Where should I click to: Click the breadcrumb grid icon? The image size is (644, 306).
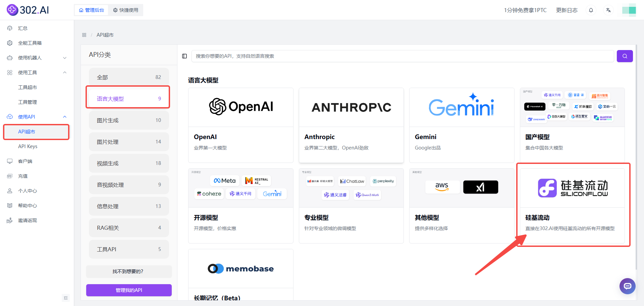pyautogui.click(x=84, y=35)
